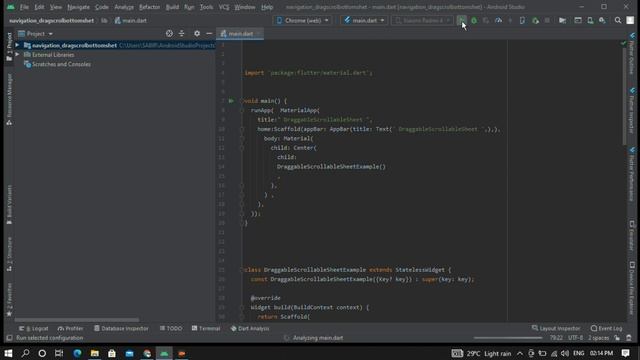Open the Tools menu

[206, 7]
